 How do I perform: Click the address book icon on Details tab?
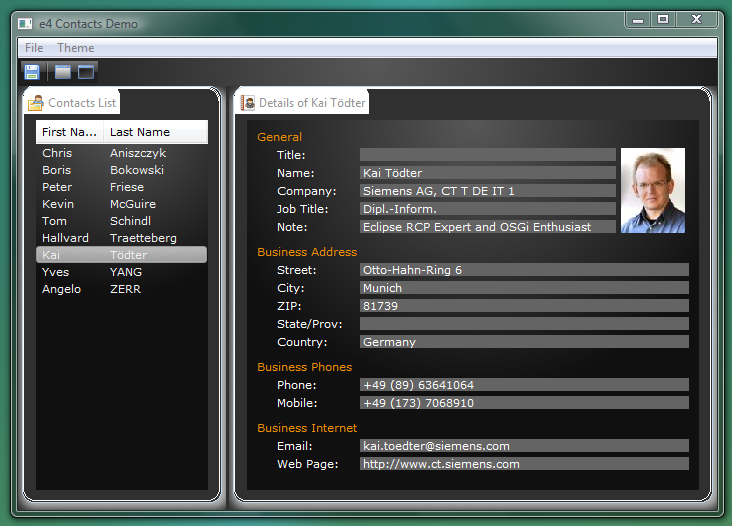[x=248, y=103]
